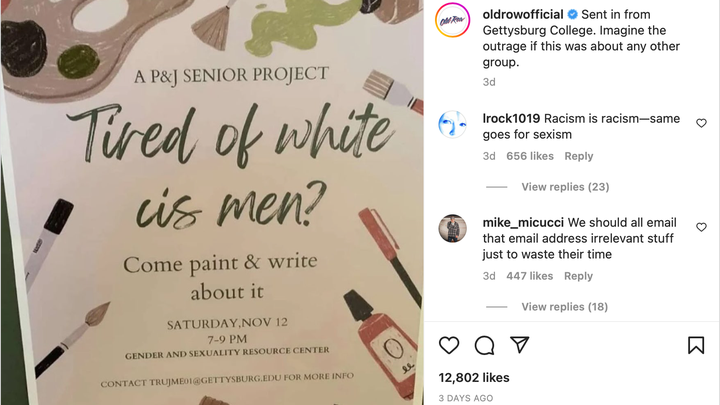Like mike_micucci's comment heart
The image size is (720, 405).
[701, 227]
